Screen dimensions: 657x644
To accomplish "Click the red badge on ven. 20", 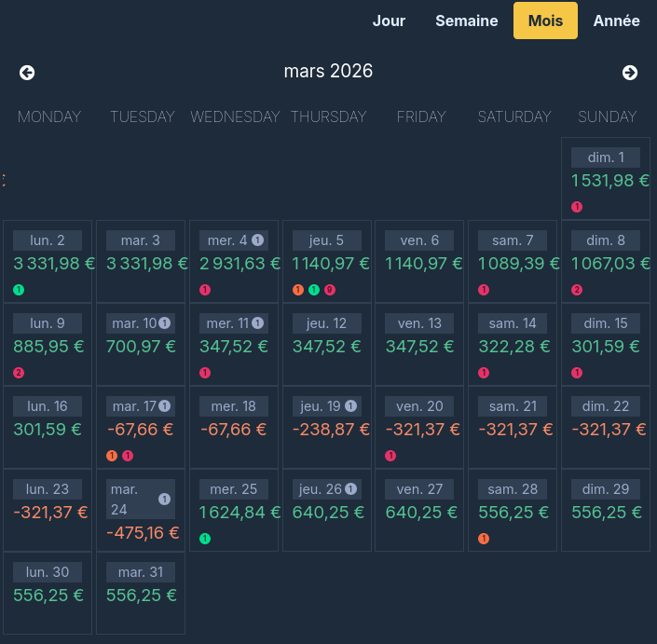I will pos(390,456).
